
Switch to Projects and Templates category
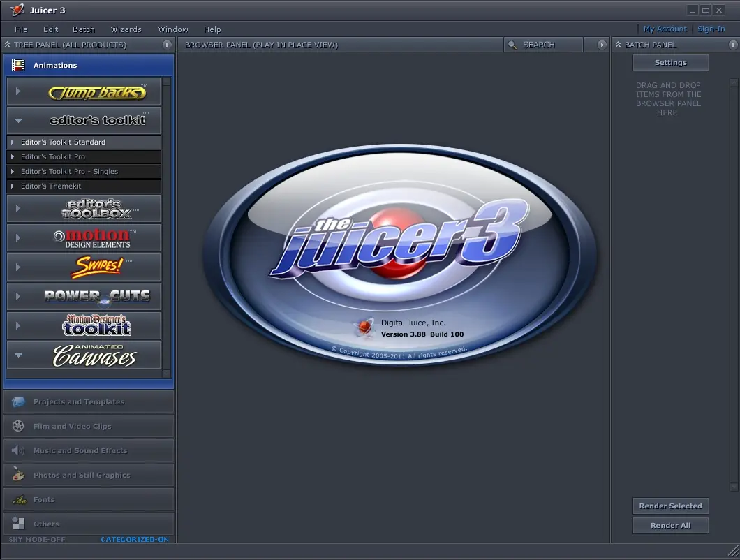pyautogui.click(x=89, y=401)
